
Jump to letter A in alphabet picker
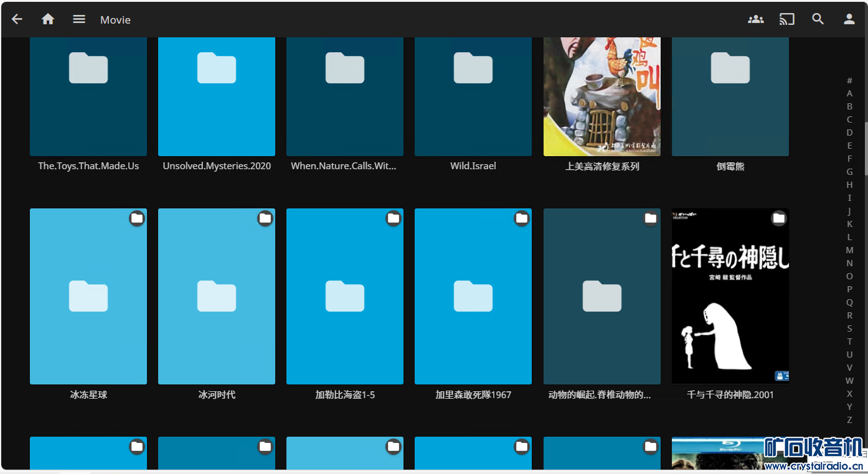point(849,93)
